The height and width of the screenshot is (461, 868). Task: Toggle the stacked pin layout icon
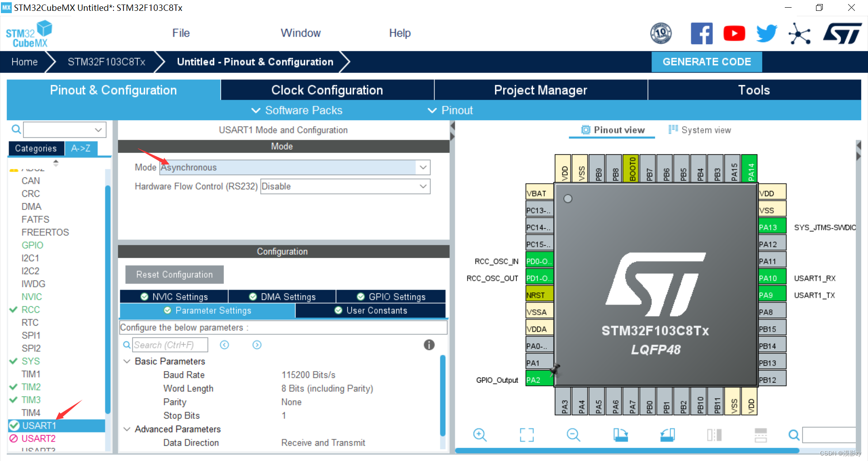click(x=761, y=435)
